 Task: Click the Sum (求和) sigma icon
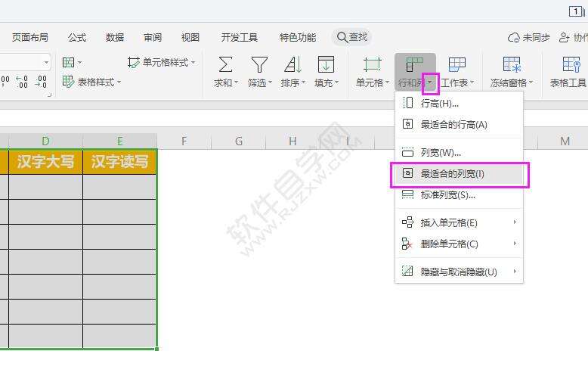(225, 64)
